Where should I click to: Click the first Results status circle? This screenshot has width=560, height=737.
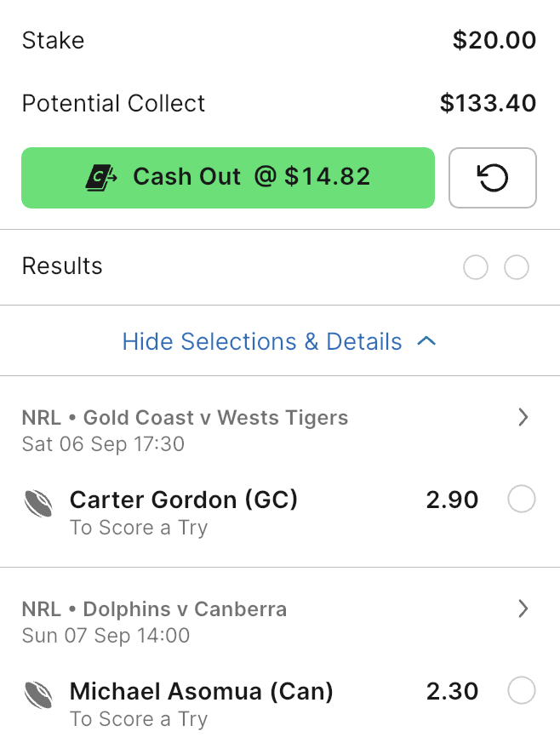pyautogui.click(x=476, y=267)
